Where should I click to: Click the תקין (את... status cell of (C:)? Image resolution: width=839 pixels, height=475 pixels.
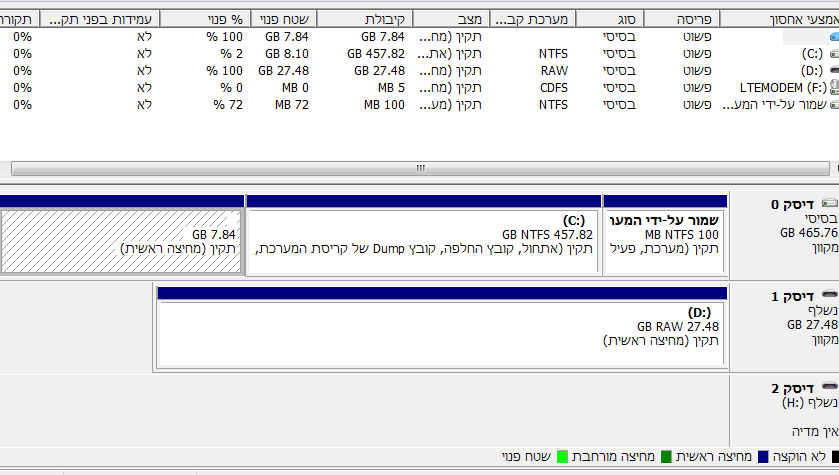[449, 54]
